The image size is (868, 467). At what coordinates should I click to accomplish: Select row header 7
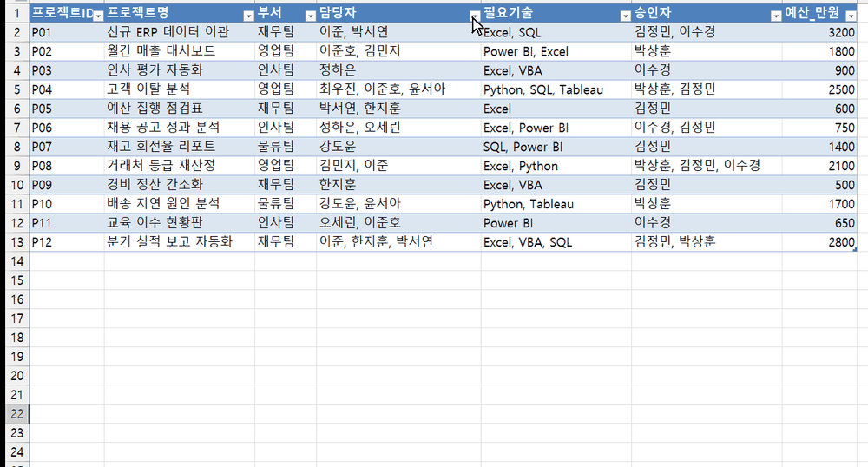17,128
